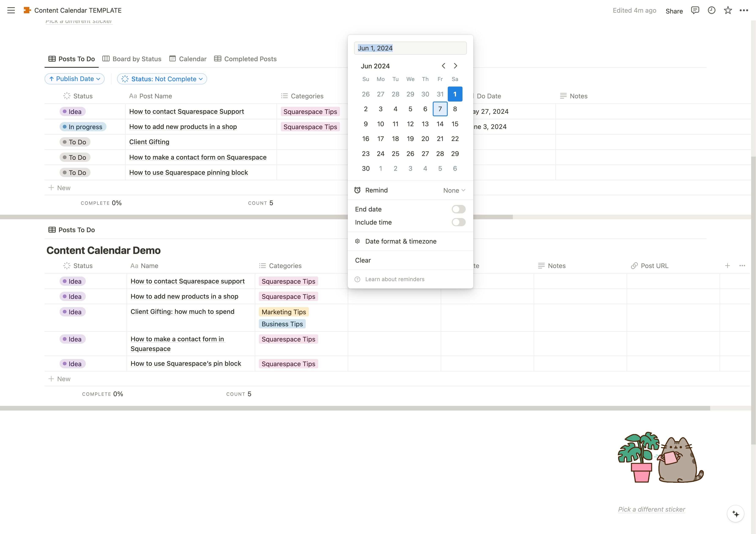Screen dimensions: 756x534
Task: Go to previous month in date picker
Action: pos(443,66)
